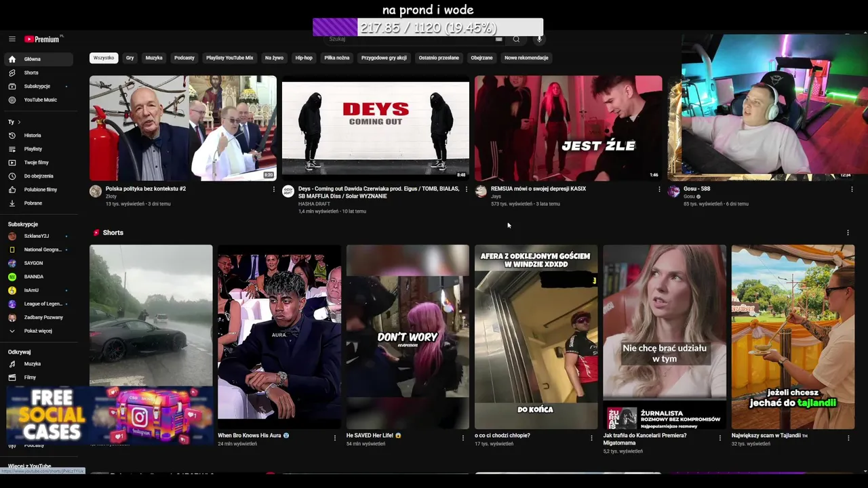
Task: Open options for When Bro Knows His Aura short
Action: [x=335, y=438]
